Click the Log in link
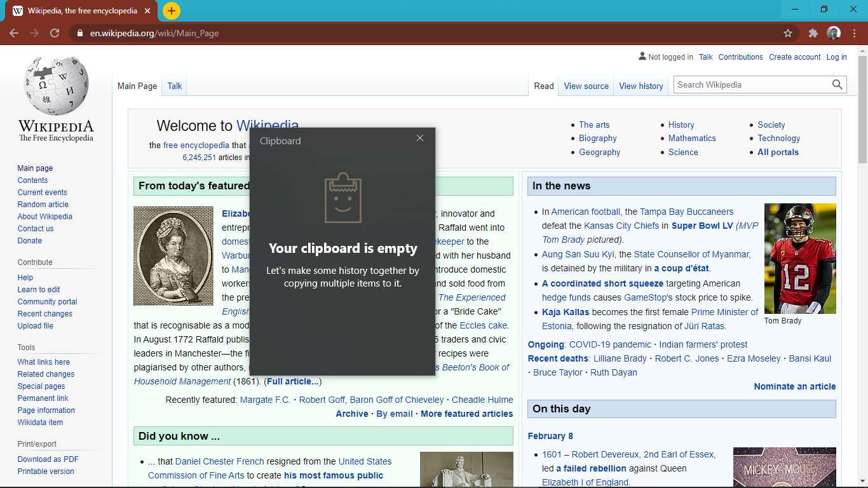Image resolution: width=868 pixels, height=488 pixels. 836,57
